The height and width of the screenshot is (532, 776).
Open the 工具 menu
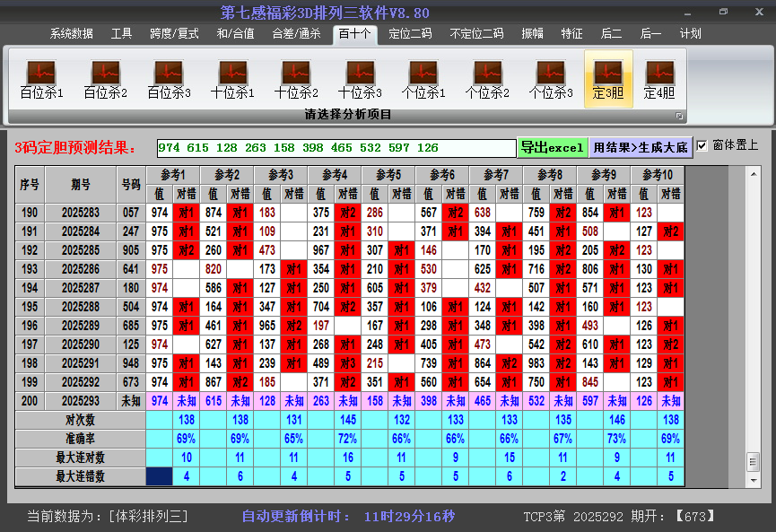(x=121, y=33)
